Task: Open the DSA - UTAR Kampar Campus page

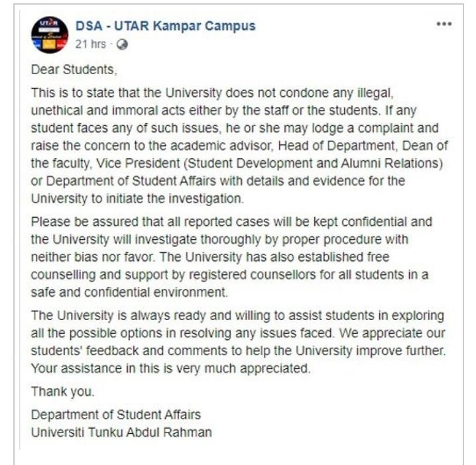Action: point(166,26)
